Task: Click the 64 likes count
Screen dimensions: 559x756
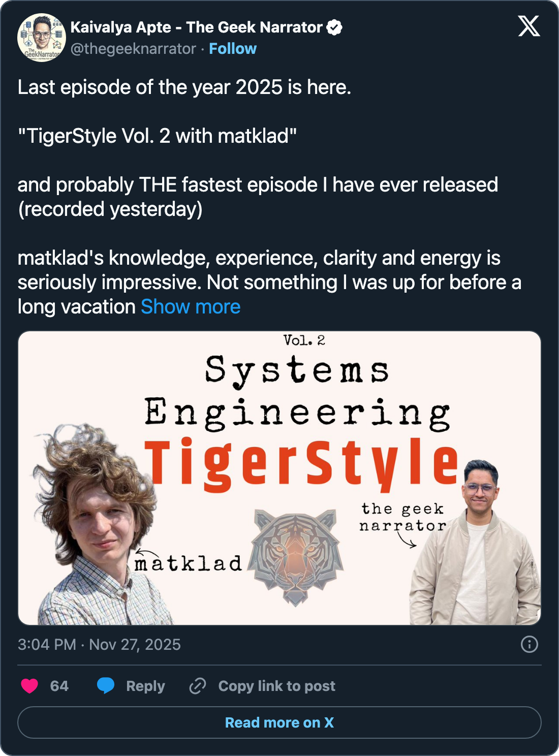Action: click(59, 686)
